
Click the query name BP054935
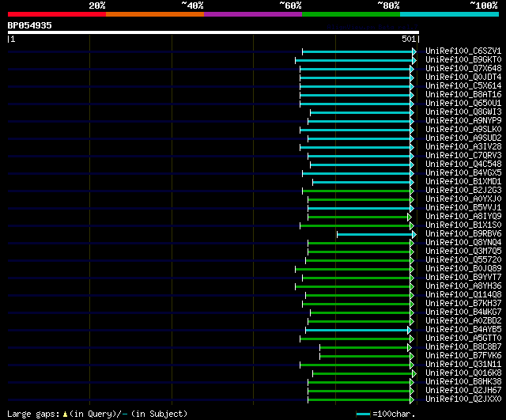click(x=30, y=25)
